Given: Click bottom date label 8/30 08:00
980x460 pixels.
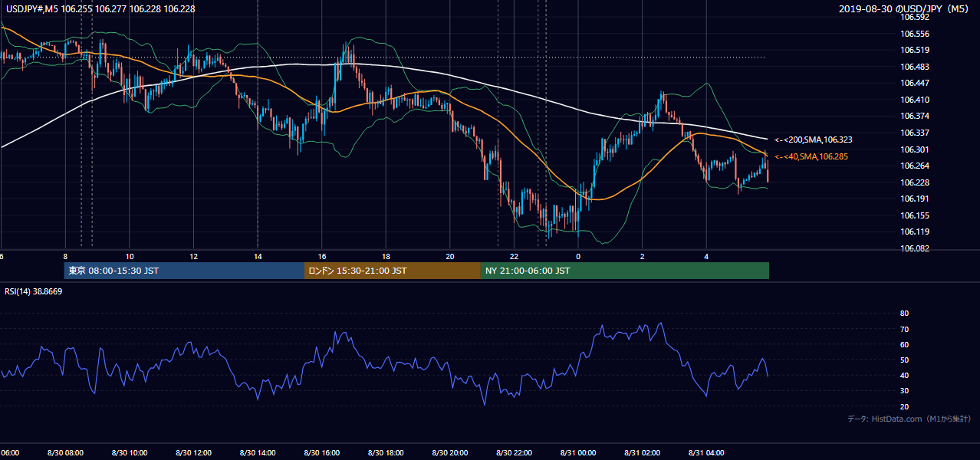Looking at the screenshot, I should click(x=65, y=452).
